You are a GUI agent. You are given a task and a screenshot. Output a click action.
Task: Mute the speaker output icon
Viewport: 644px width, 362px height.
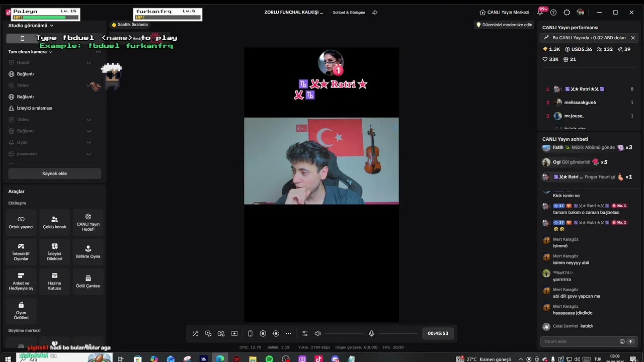[x=317, y=333]
